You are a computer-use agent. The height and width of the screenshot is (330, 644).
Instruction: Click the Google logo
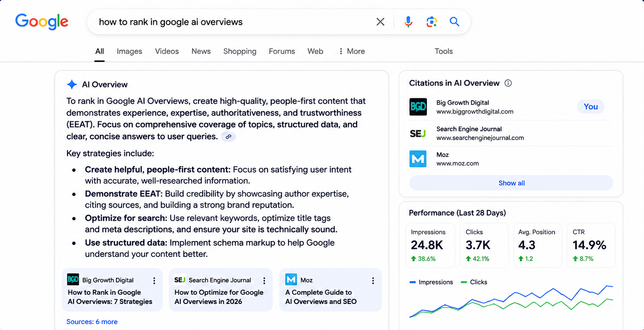pyautogui.click(x=41, y=22)
